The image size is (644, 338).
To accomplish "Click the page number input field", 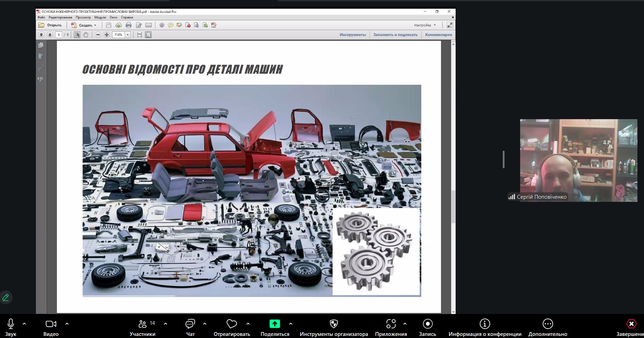I will pyautogui.click(x=59, y=35).
